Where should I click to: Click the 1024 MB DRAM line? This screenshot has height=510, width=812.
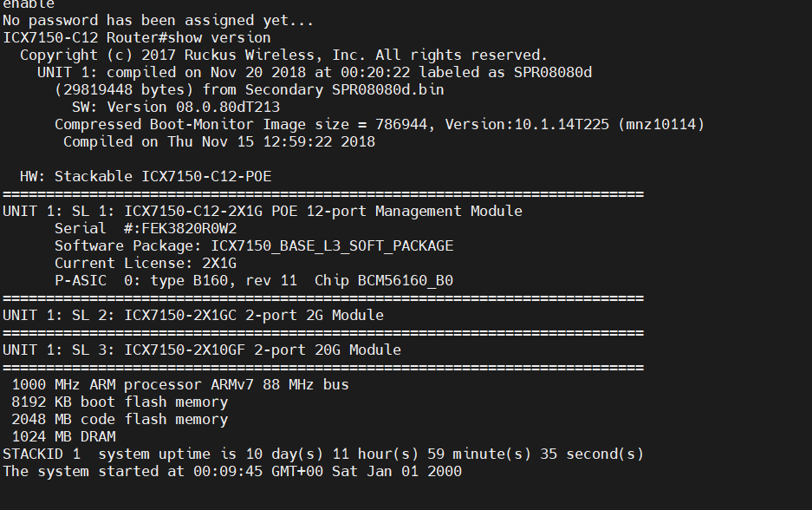[x=63, y=436]
